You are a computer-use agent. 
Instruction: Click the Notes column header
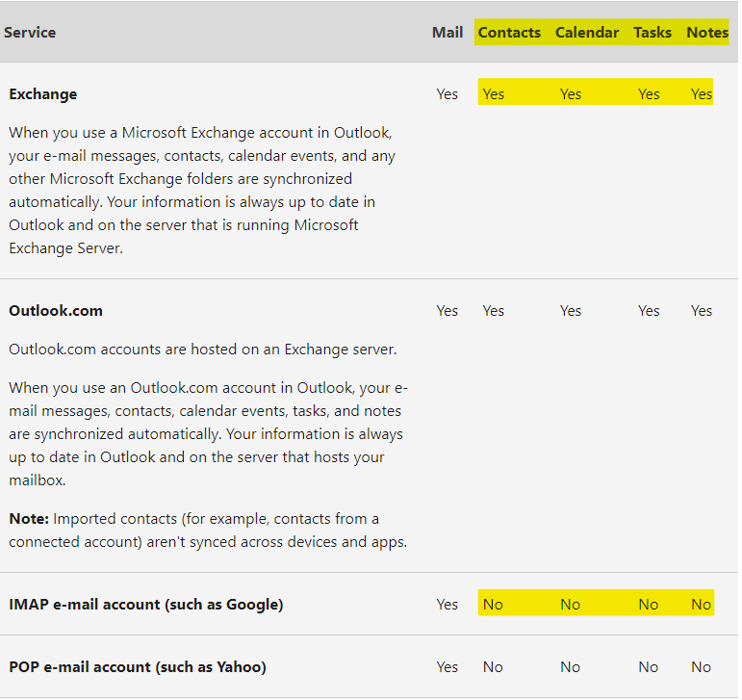pos(707,32)
